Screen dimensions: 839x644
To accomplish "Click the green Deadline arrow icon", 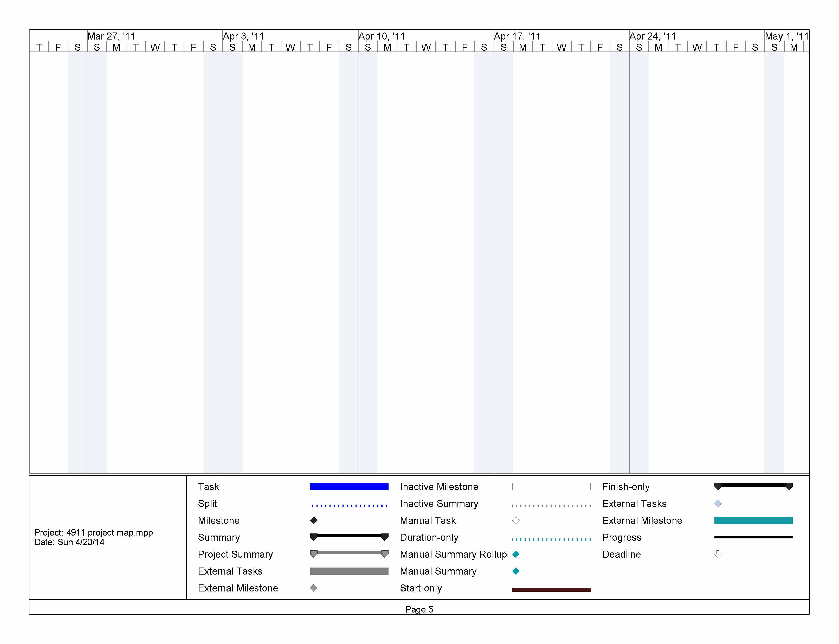I will pos(718,554).
